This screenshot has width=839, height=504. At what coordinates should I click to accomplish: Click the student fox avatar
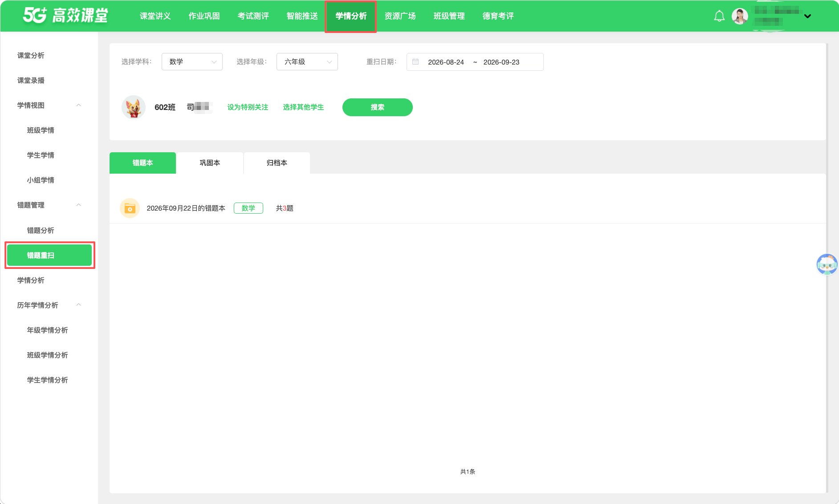click(134, 107)
